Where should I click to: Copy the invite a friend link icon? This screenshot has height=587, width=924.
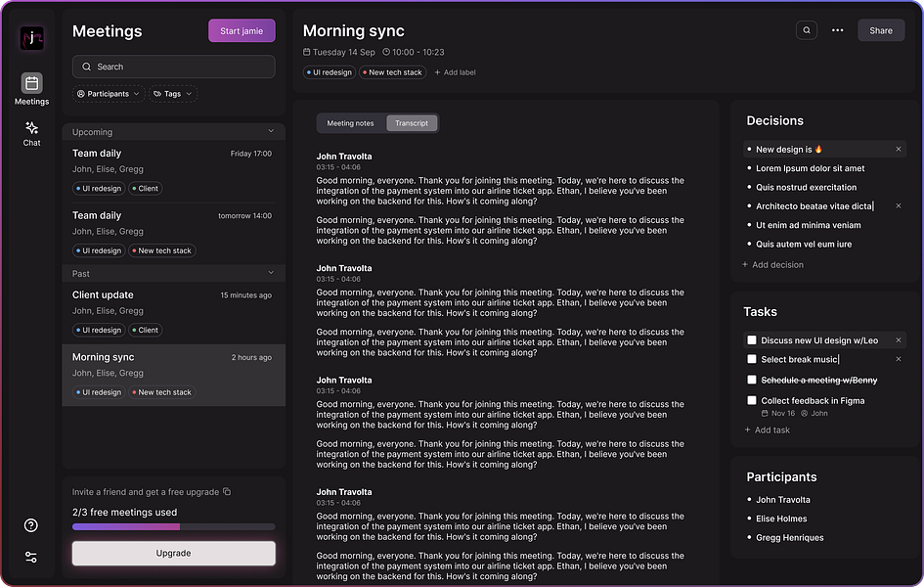coord(227,492)
